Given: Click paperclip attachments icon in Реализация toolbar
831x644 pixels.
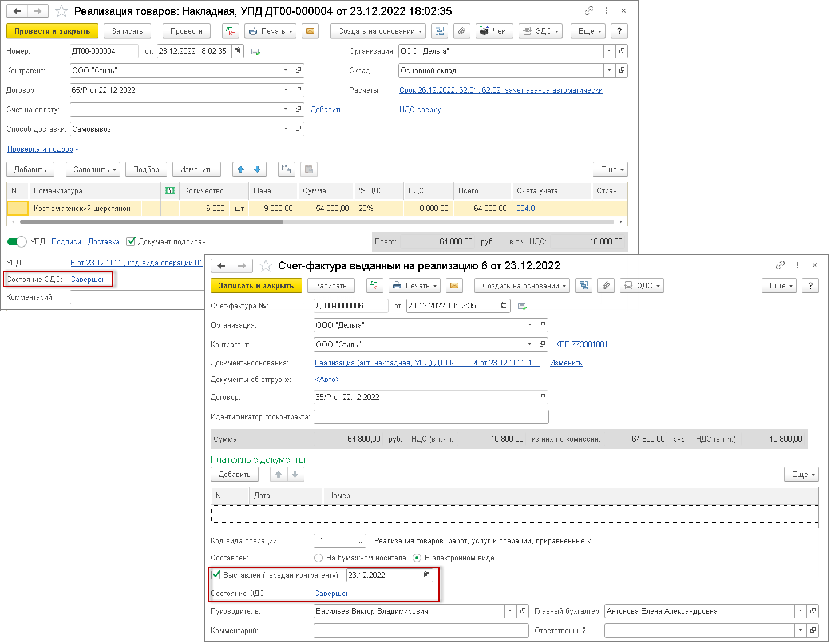Looking at the screenshot, I should 462,31.
